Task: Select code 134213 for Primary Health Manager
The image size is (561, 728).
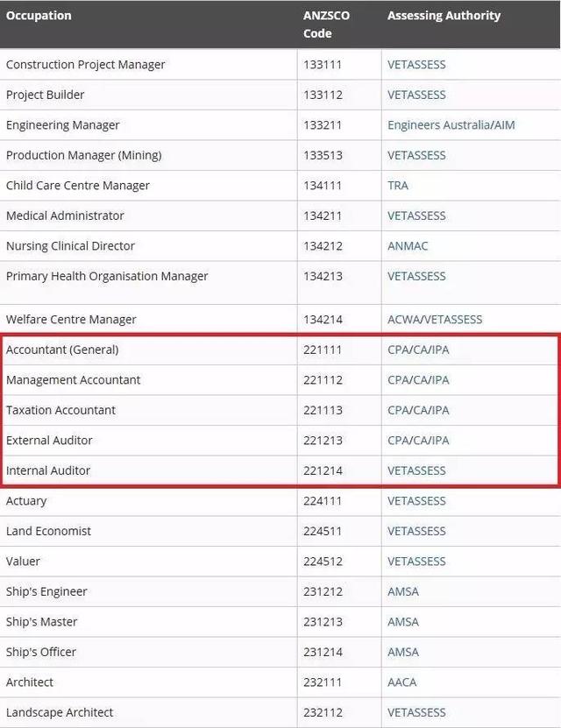Action: (x=323, y=276)
